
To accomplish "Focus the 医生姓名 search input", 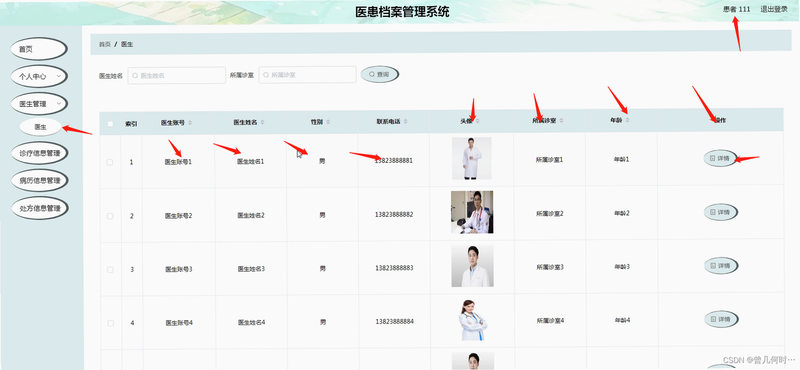I will [x=177, y=75].
